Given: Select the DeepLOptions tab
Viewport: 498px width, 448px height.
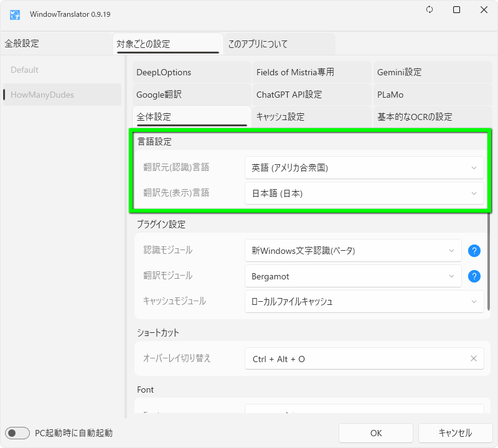Looking at the screenshot, I should click(x=191, y=72).
